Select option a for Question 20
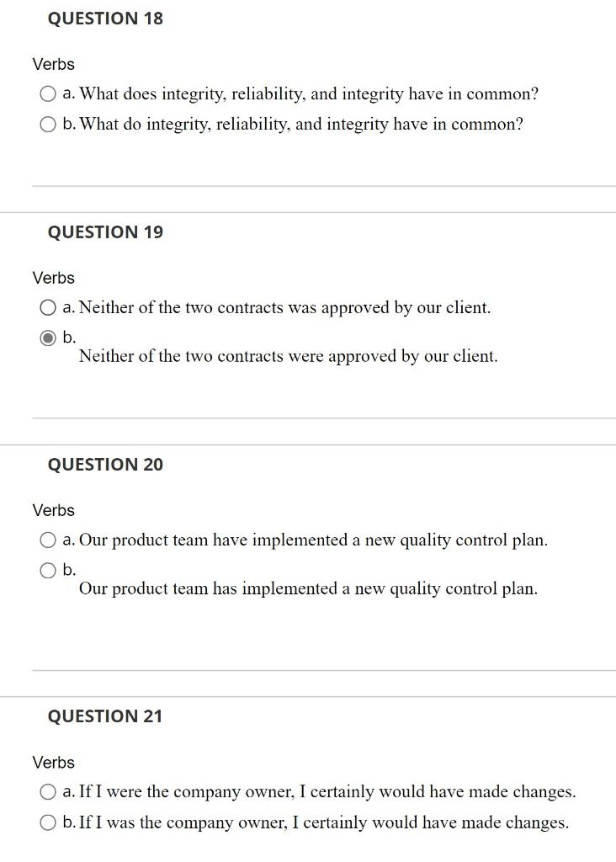Viewport: 616px width, 862px height. pyautogui.click(x=48, y=540)
